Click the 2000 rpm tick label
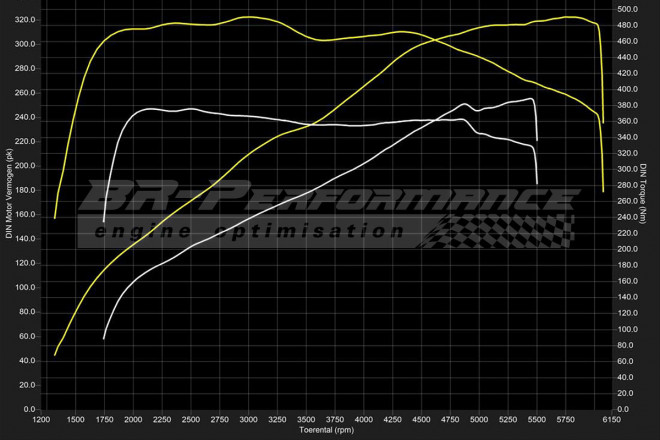The image size is (660, 440). (134, 419)
